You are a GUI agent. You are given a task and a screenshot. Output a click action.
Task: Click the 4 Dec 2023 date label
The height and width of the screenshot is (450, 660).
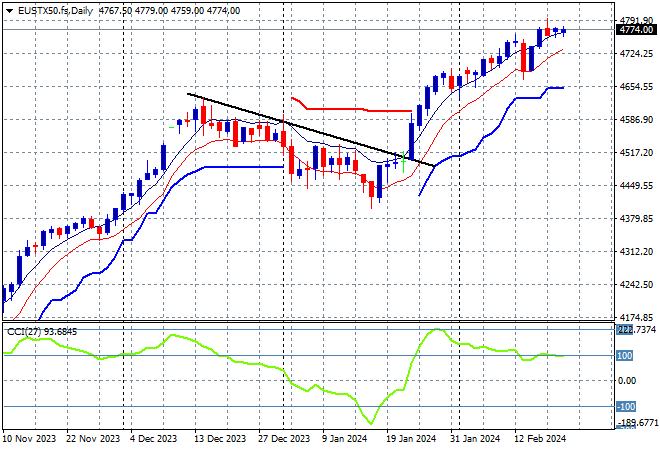154,439
